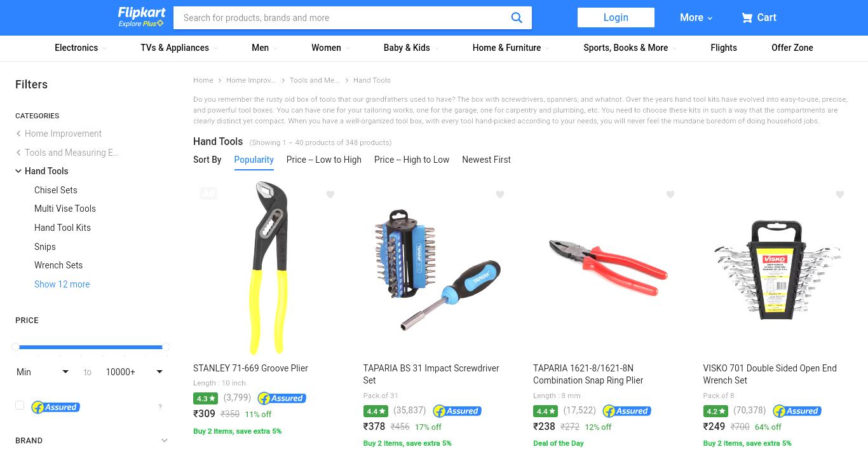Wishlist the TAPARIA Combination Plier heart
The image size is (868, 463).
[670, 195]
